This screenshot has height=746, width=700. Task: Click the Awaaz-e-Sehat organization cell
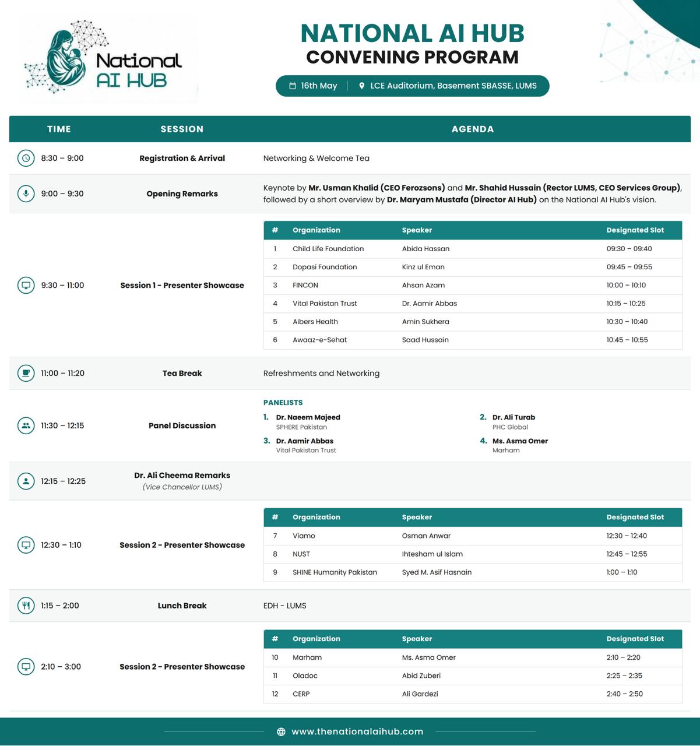pyautogui.click(x=319, y=340)
